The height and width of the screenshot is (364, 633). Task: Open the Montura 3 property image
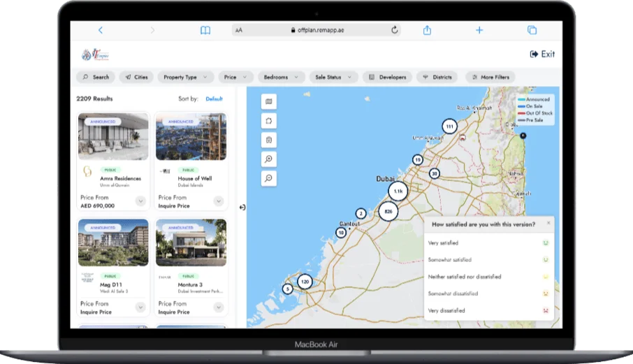coord(191,242)
